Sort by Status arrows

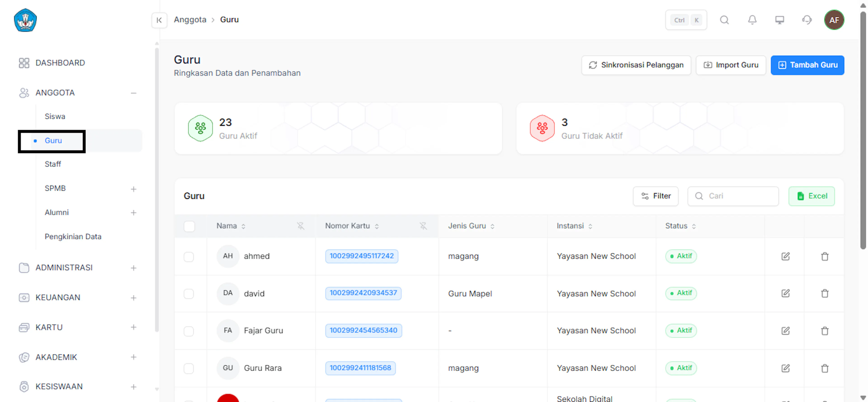693,226
